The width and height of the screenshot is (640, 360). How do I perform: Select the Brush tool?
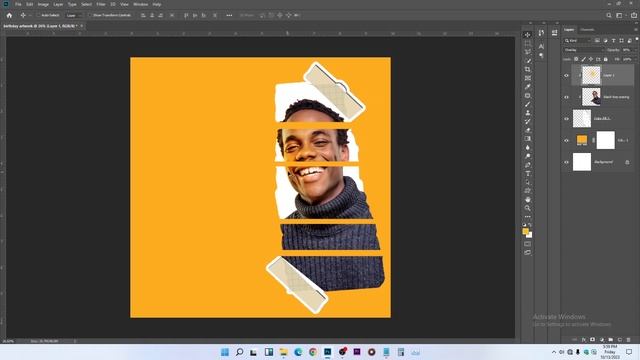tap(527, 104)
